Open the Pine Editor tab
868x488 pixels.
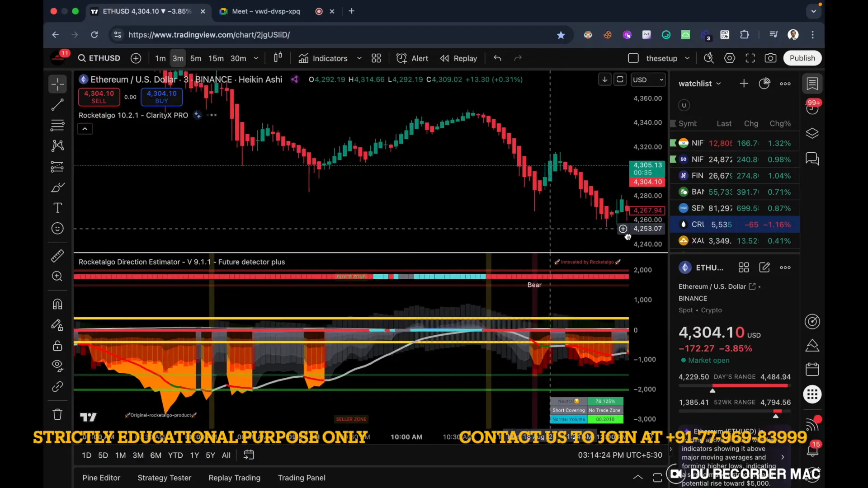pyautogui.click(x=101, y=478)
